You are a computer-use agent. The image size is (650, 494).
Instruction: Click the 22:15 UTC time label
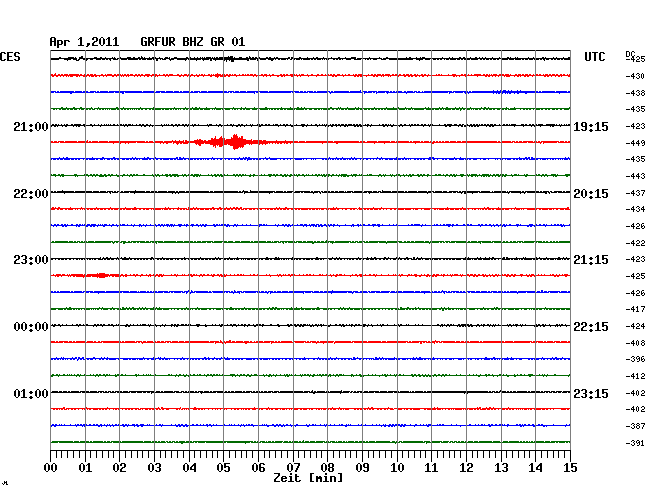591,327
